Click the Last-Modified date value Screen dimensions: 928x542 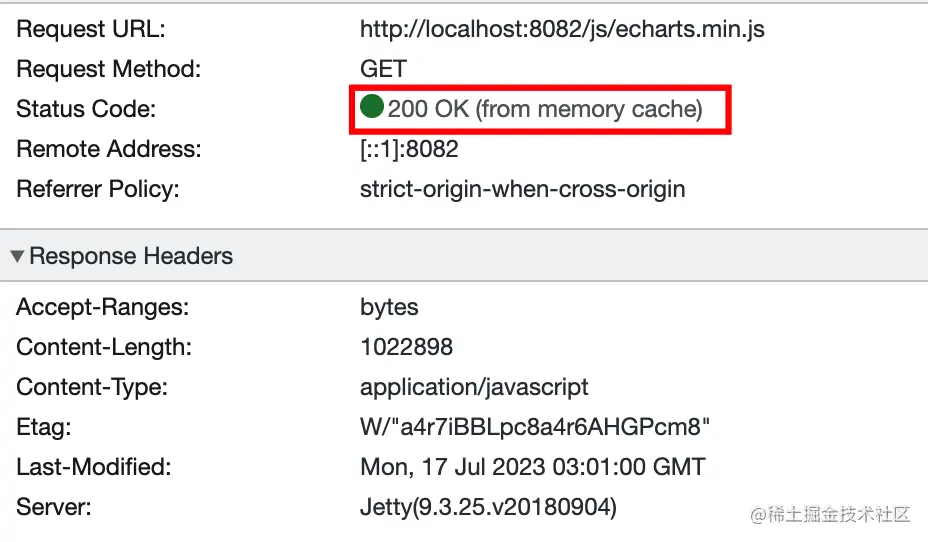coord(532,467)
